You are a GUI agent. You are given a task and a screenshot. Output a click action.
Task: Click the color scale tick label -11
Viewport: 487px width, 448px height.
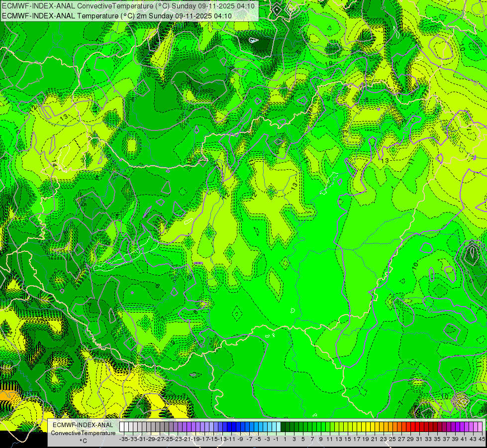(232, 440)
